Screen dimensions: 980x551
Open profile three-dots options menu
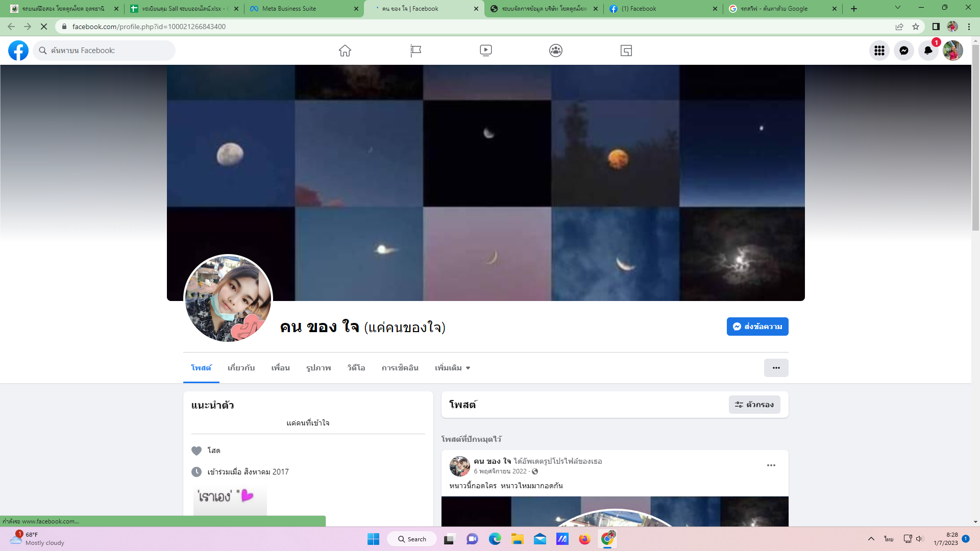click(x=776, y=368)
